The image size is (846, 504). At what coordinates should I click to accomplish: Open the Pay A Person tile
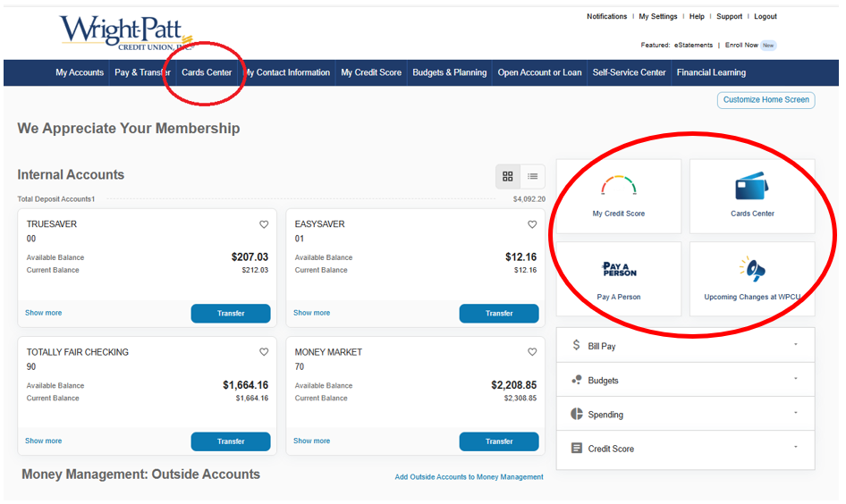pyautogui.click(x=618, y=279)
